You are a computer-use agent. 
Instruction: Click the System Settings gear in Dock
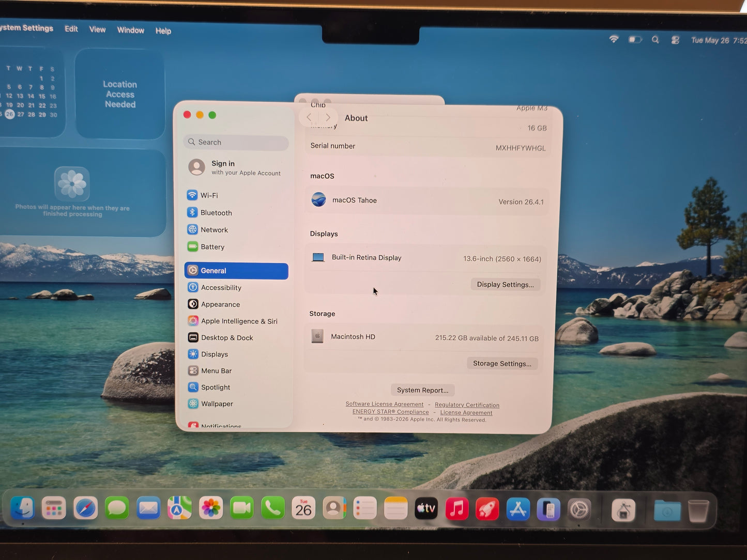click(x=579, y=510)
